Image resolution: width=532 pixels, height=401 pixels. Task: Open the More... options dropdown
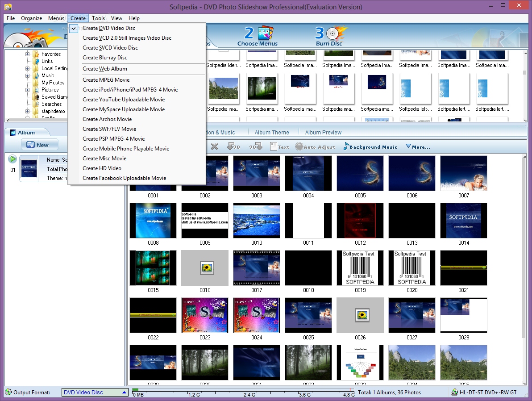(418, 146)
